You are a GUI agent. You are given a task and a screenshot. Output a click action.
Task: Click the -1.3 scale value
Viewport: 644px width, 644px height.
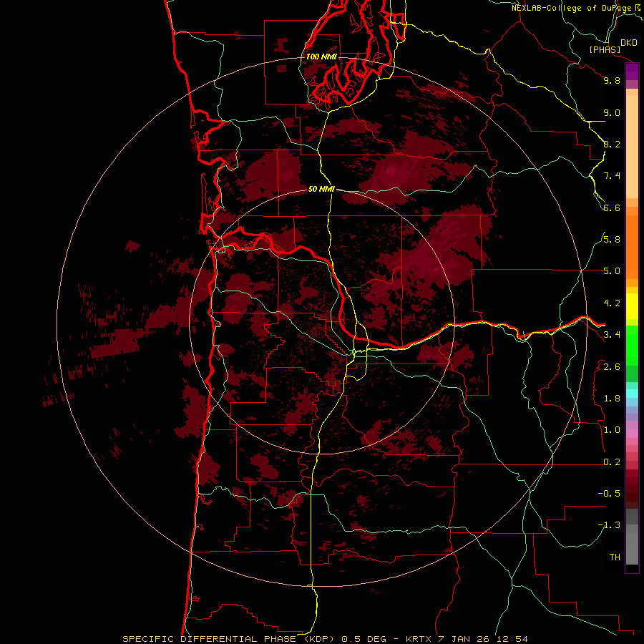609,525
